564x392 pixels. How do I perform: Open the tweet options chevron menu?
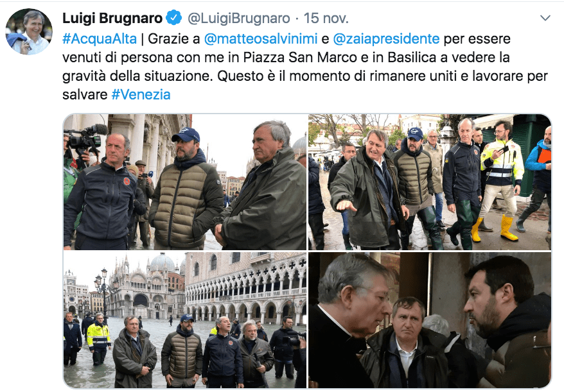pos(545,18)
